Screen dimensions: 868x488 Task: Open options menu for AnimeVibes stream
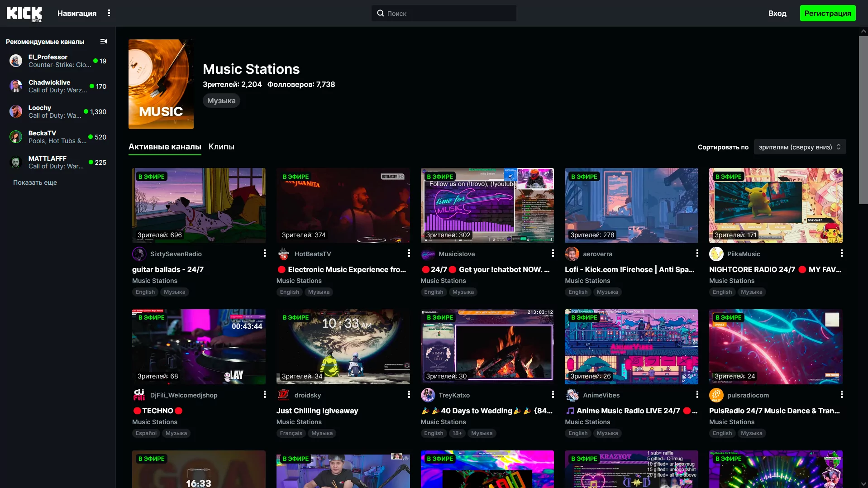pyautogui.click(x=697, y=395)
